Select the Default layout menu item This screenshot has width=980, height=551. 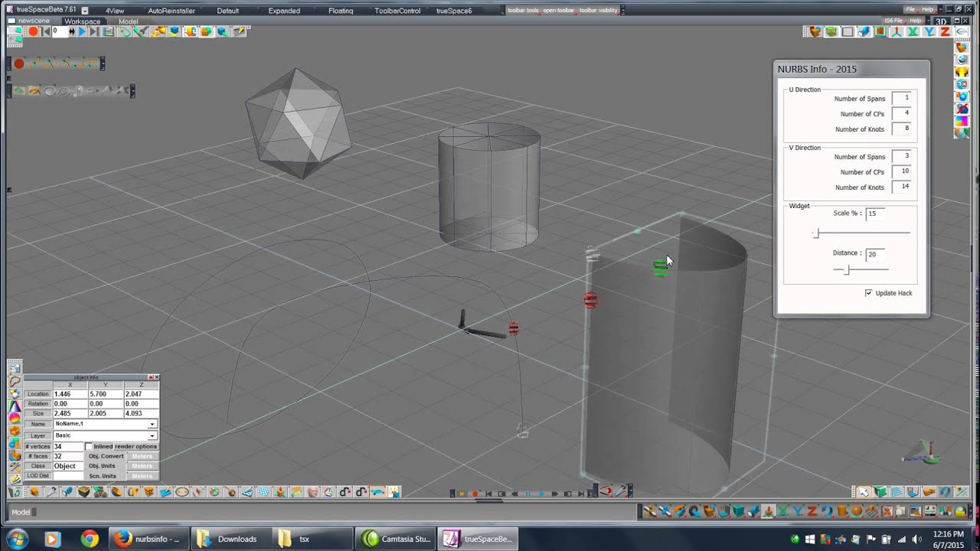tap(227, 11)
